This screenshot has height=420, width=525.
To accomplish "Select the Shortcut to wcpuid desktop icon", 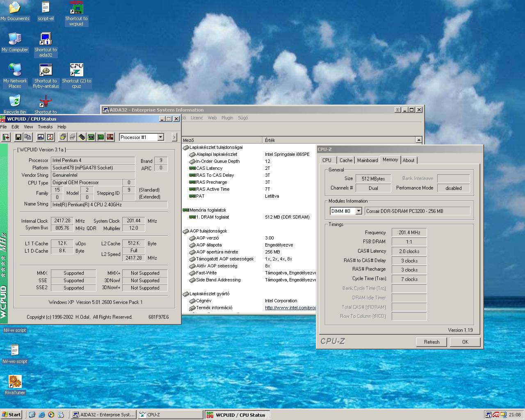I will pyautogui.click(x=76, y=13).
